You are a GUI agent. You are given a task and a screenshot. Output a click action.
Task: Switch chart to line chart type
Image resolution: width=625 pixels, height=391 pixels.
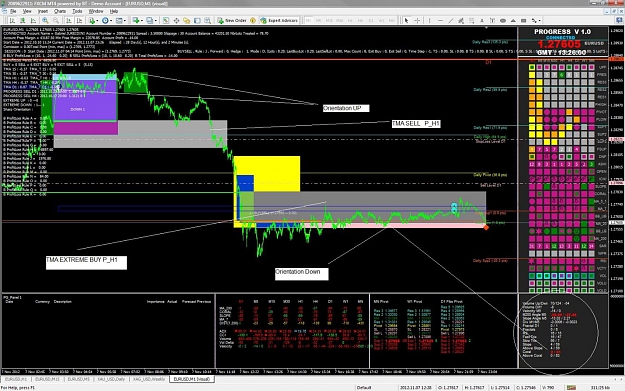tap(33, 20)
